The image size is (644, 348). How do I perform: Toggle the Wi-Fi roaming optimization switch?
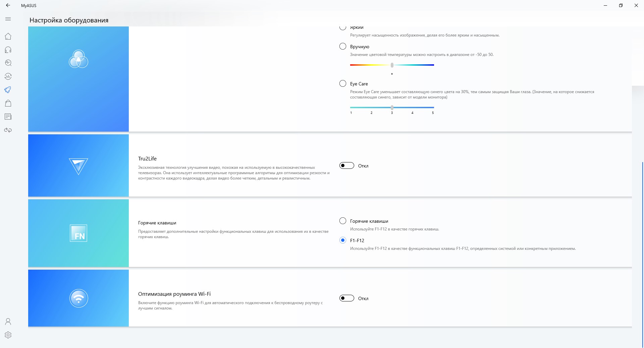coord(347,298)
